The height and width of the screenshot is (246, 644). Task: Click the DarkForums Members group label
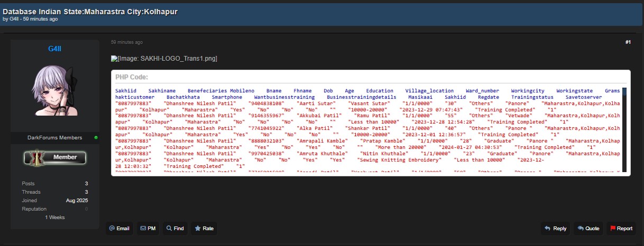coord(55,138)
